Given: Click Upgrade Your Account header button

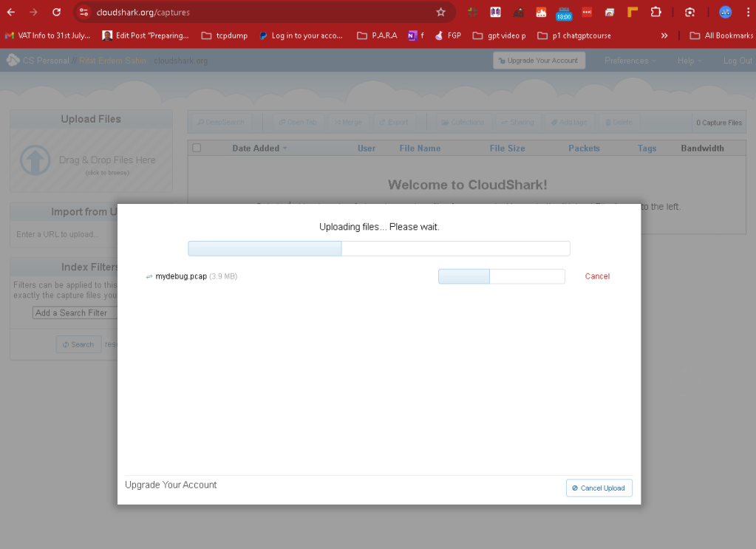Looking at the screenshot, I should [x=539, y=61].
